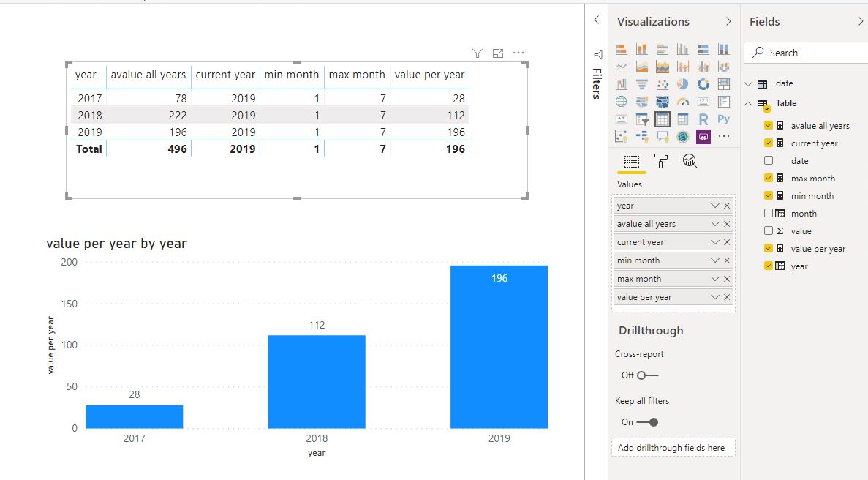Select the Stacked column chart visual

coord(641,49)
